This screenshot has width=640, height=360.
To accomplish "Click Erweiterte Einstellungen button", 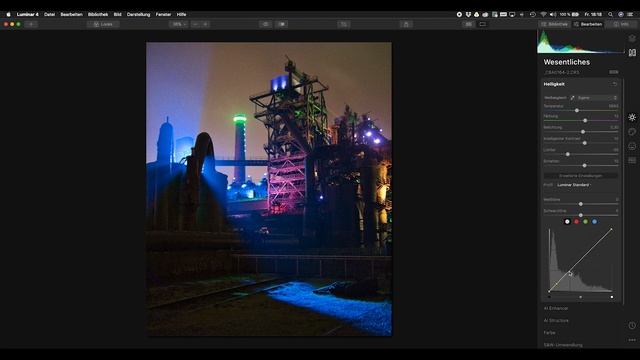I will (x=580, y=176).
